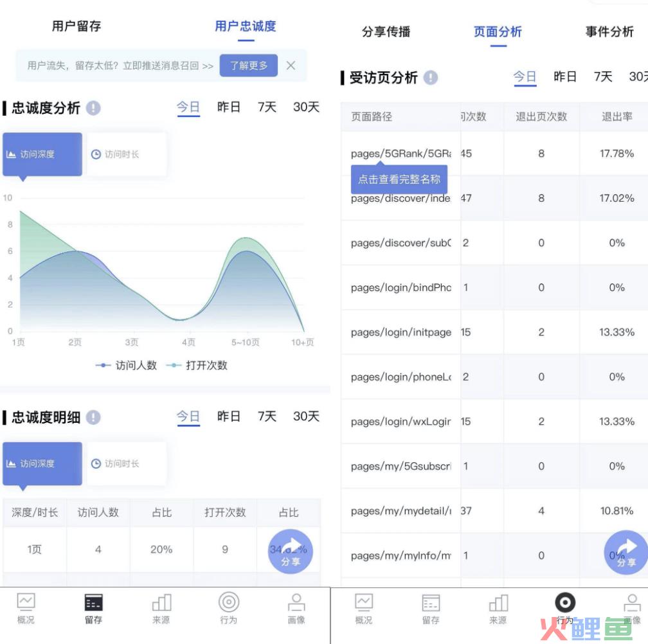This screenshot has height=644, width=648.
Task: Hide 访问人数 series via chart legend
Action: (127, 365)
